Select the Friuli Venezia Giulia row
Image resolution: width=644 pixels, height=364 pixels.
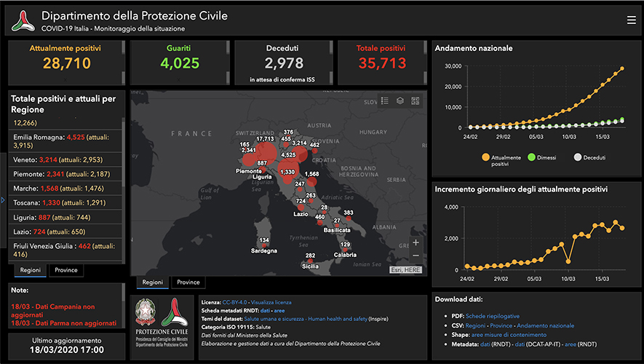tap(65, 250)
